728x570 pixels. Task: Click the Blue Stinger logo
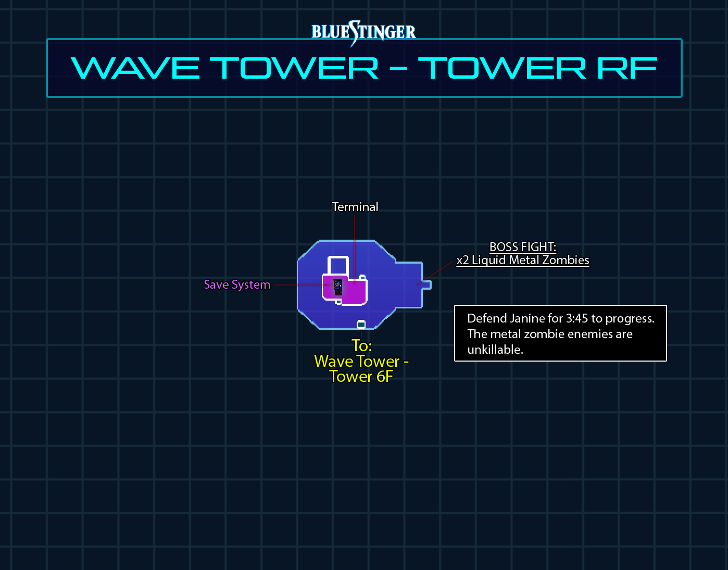363,32
